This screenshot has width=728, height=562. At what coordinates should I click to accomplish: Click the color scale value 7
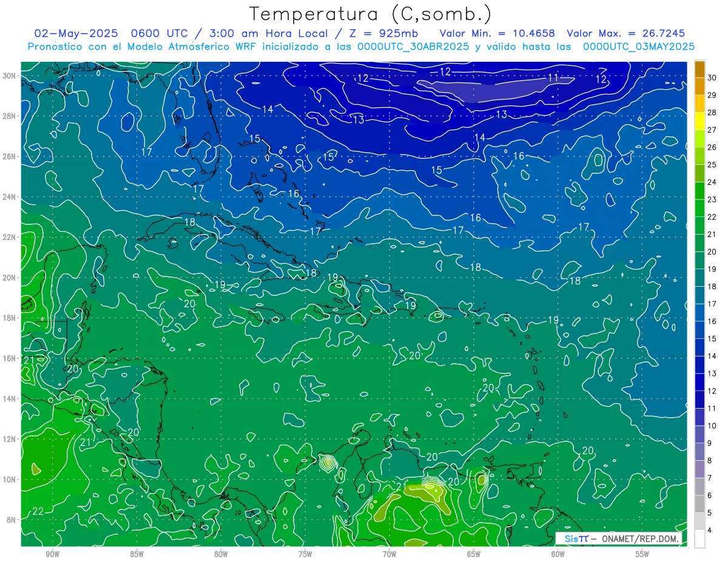pyautogui.click(x=710, y=478)
